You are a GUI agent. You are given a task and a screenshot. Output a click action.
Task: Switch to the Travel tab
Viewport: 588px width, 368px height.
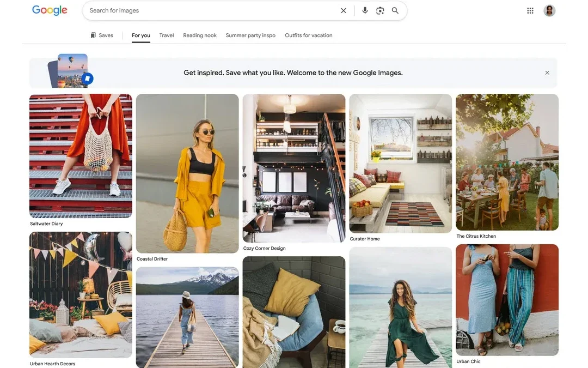(167, 35)
